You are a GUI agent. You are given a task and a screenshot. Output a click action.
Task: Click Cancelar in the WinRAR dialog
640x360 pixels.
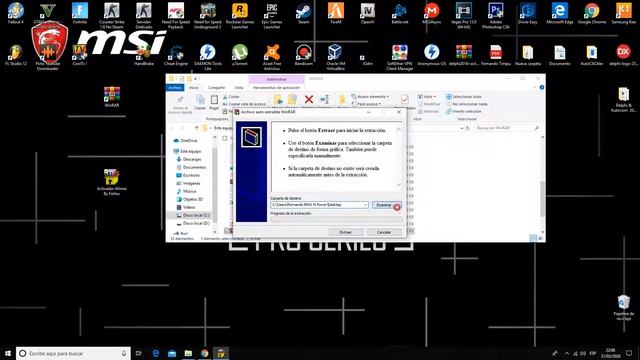pos(384,232)
